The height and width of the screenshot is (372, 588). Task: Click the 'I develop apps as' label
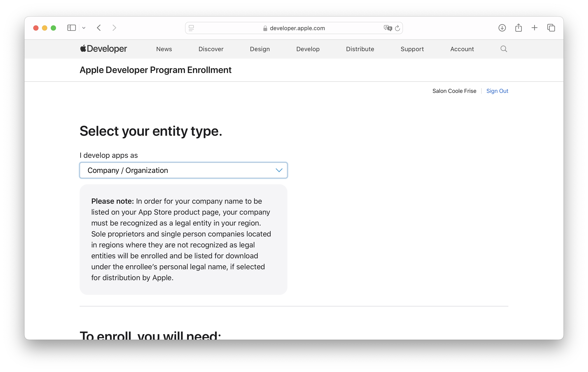tap(109, 155)
